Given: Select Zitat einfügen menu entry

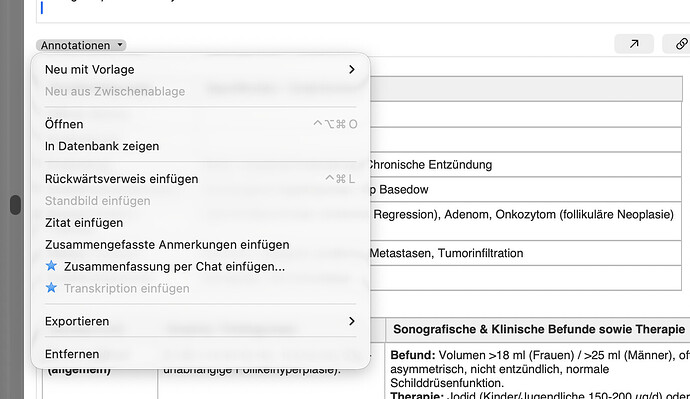Looking at the screenshot, I should (200, 223).
